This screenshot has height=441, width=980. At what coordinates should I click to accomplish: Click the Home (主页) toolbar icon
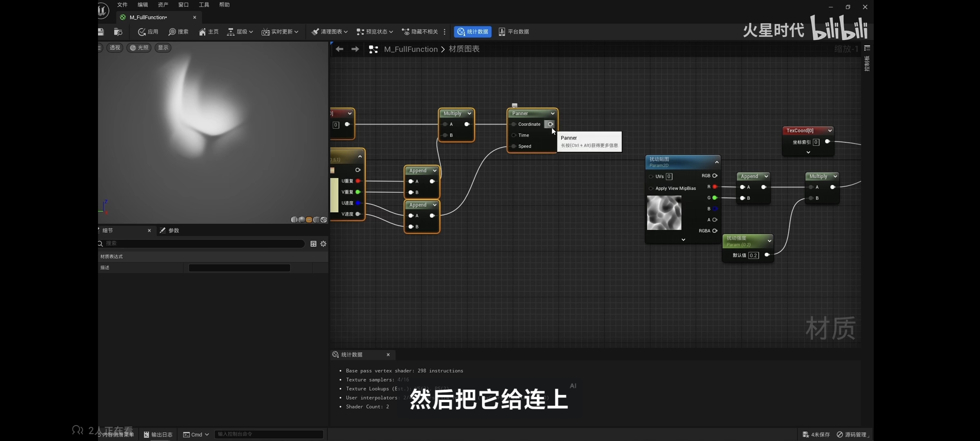tap(209, 32)
